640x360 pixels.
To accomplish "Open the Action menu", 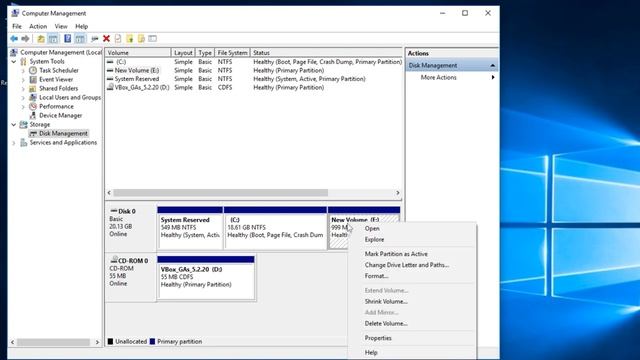I will (x=38, y=26).
